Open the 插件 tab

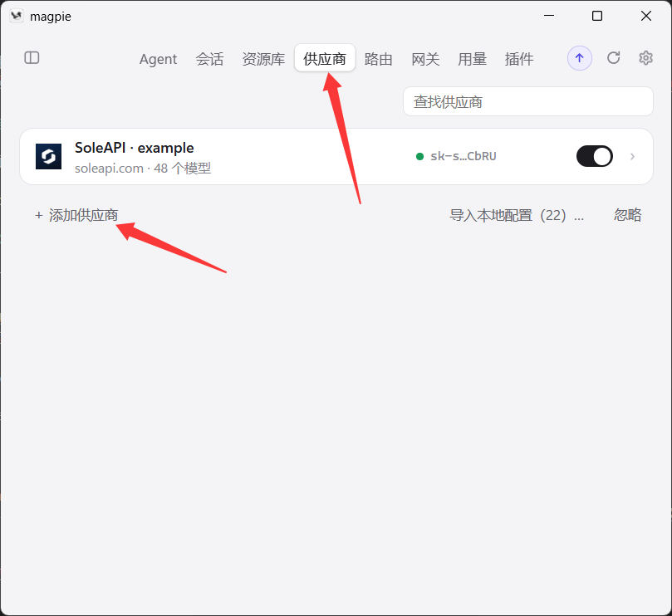[519, 59]
